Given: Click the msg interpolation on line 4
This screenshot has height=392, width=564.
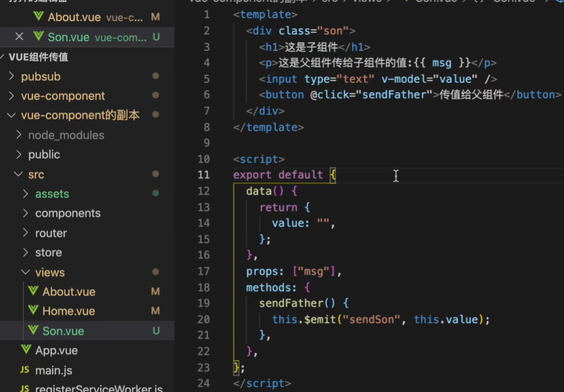Looking at the screenshot, I should pyautogui.click(x=442, y=63).
